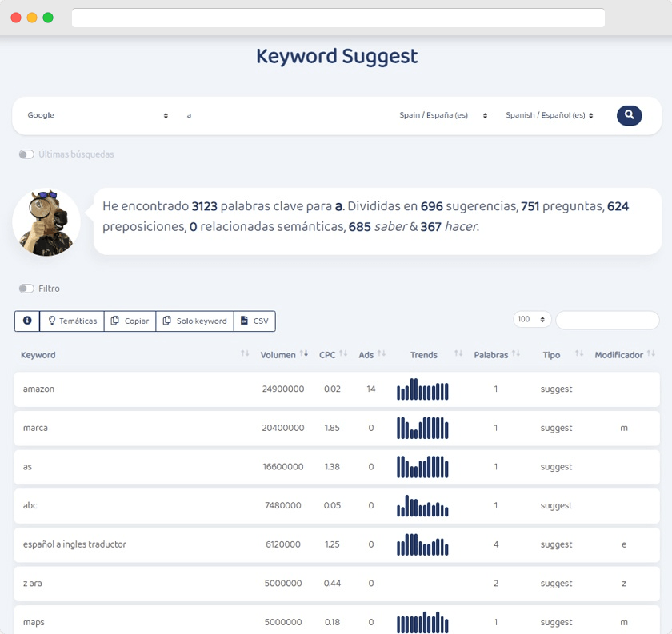
Task: Select the 'as' keyword cell
Action: [27, 467]
